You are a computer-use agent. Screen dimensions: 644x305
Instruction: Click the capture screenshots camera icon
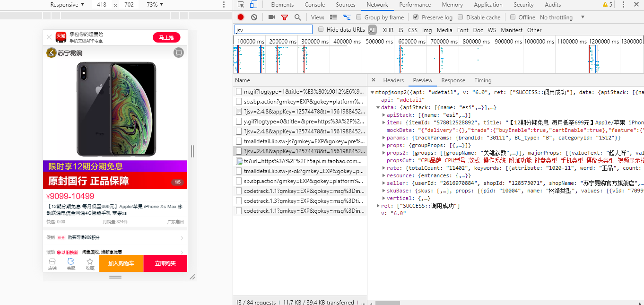click(x=271, y=17)
